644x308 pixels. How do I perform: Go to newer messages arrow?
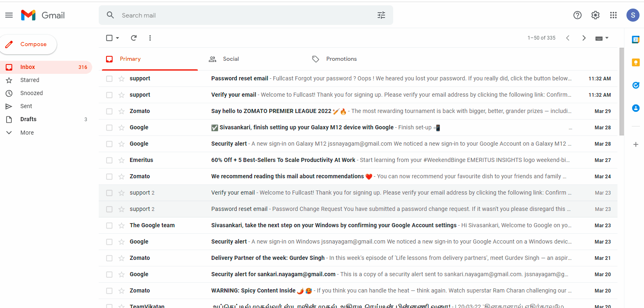568,38
